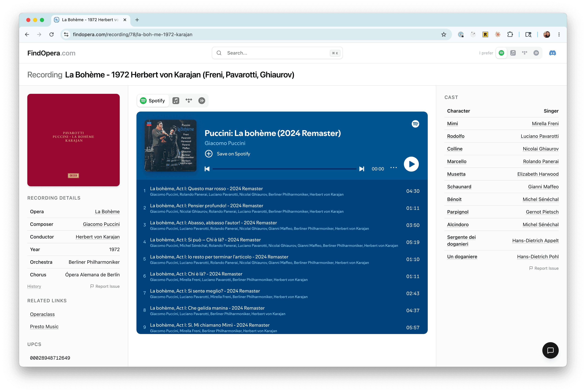The image size is (586, 392).
Task: Open the browser Extensions puzzle icon
Action: (x=510, y=34)
